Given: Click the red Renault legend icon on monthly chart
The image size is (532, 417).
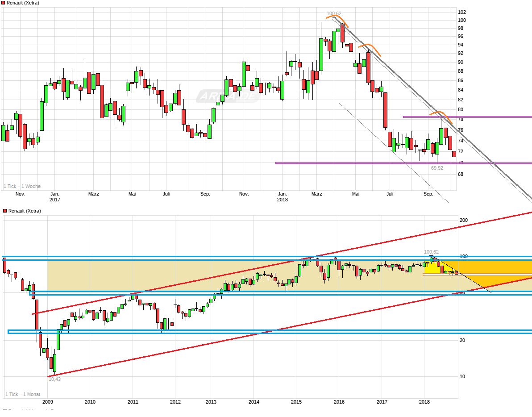Looking at the screenshot, I should [4, 210].
